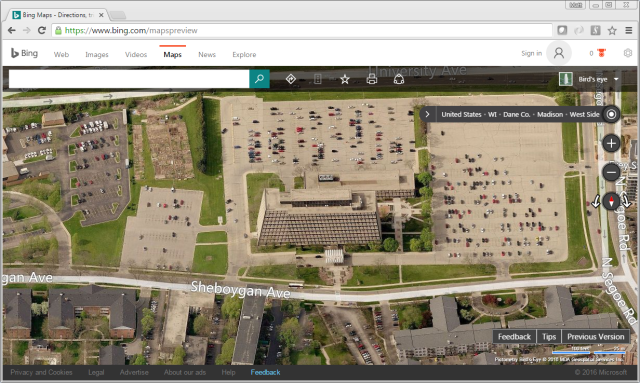Click the Previous Version button

click(x=596, y=337)
